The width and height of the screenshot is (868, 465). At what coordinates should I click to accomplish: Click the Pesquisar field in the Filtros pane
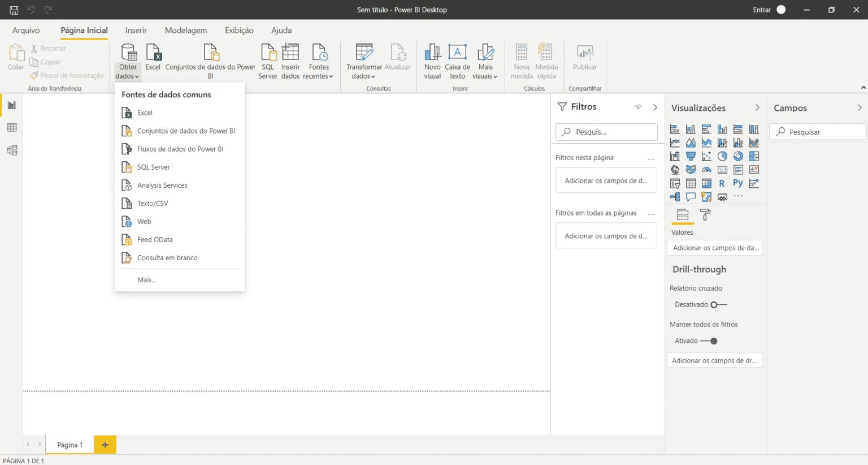tap(606, 132)
